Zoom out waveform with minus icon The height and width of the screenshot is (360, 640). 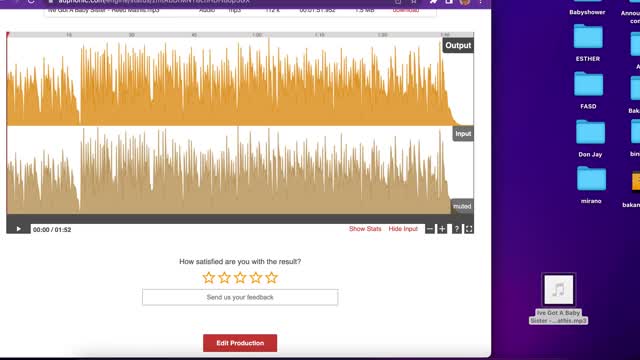click(x=430, y=229)
